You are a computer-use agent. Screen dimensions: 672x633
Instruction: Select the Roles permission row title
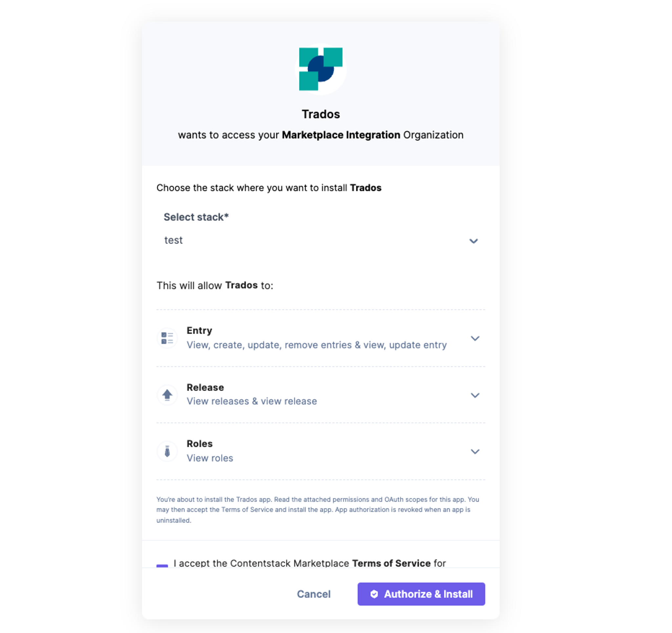[199, 443]
